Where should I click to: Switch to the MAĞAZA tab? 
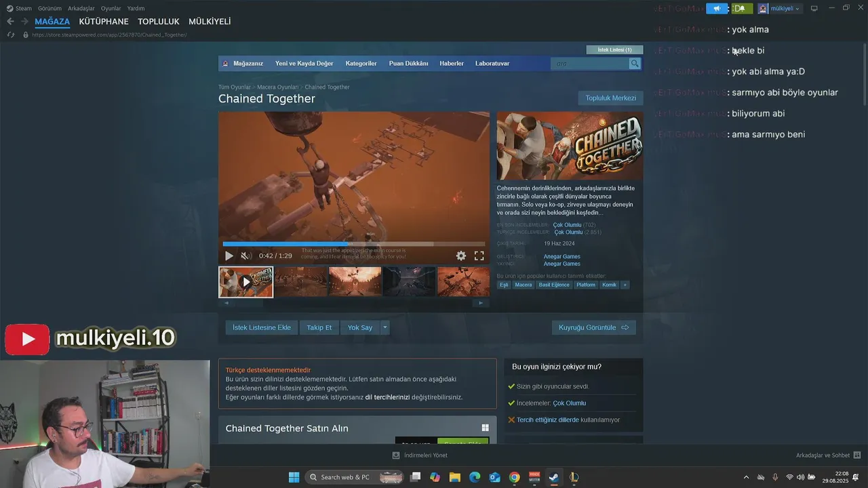[x=52, y=22]
